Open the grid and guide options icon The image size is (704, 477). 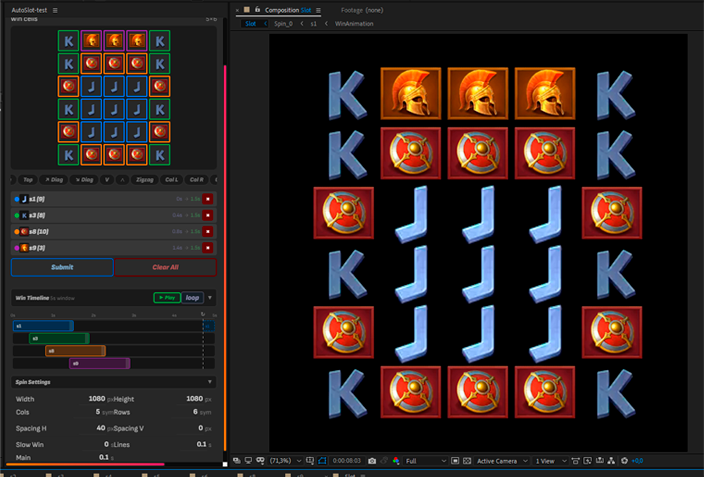pos(310,461)
